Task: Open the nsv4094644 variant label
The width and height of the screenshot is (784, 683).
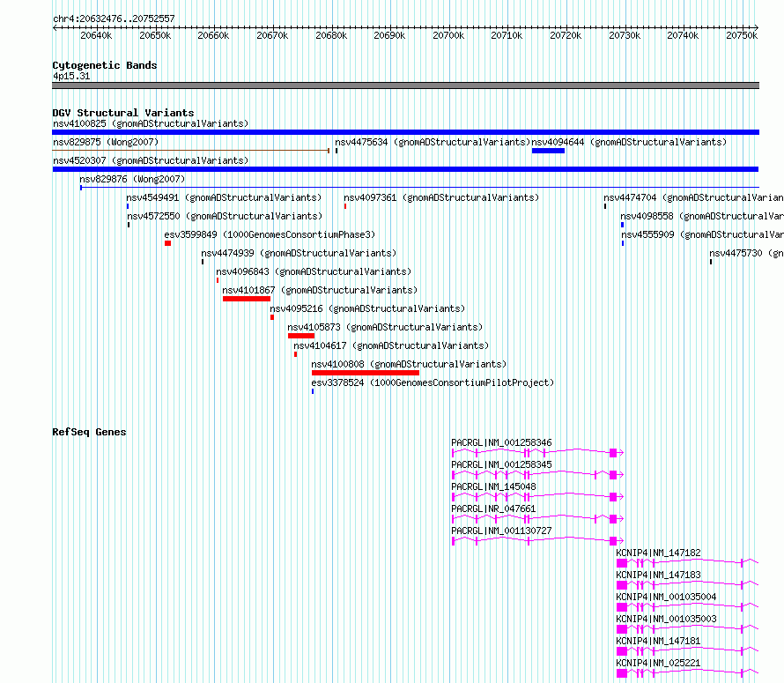Action: point(629,142)
